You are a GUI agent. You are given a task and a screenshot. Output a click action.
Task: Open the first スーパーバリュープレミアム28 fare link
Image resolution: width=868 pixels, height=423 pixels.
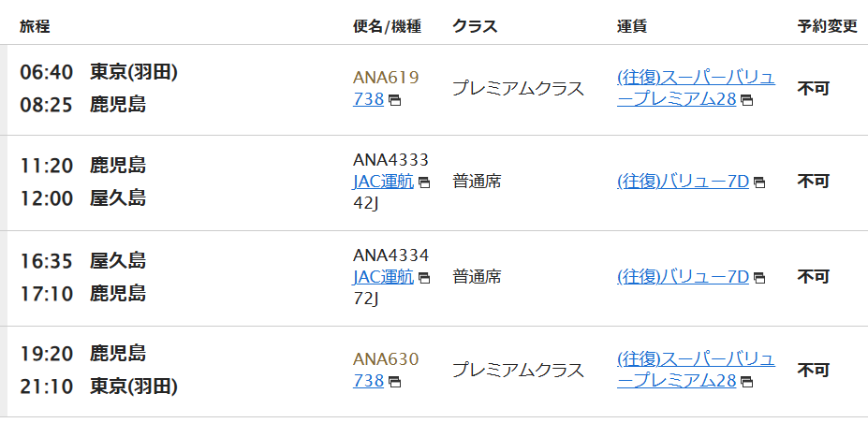[696, 89]
